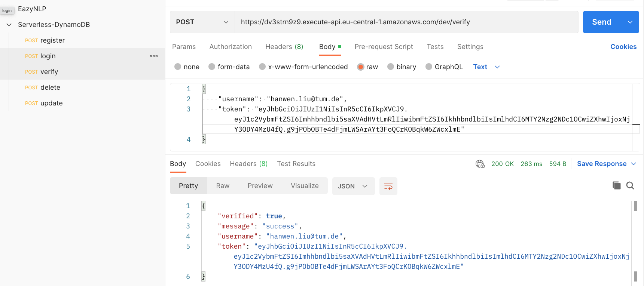The width and height of the screenshot is (644, 286).
Task: Switch to the Authorization tab
Action: tap(231, 47)
